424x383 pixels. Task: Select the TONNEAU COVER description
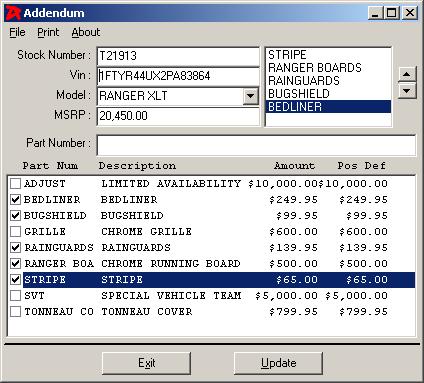(147, 312)
